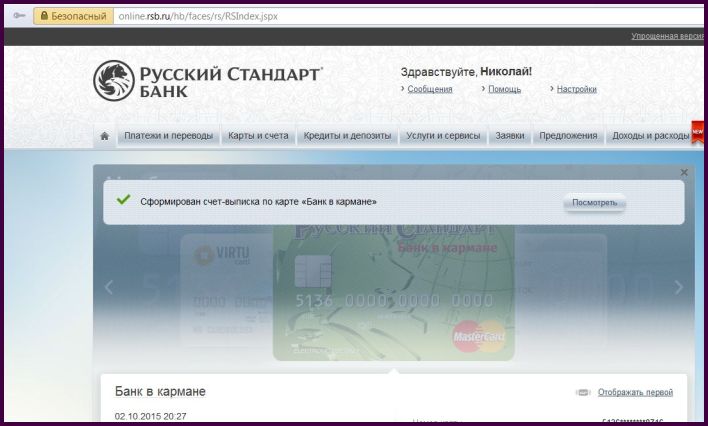The image size is (708, 426).
Task: Open the Доходы и расходы menu
Action: click(650, 136)
